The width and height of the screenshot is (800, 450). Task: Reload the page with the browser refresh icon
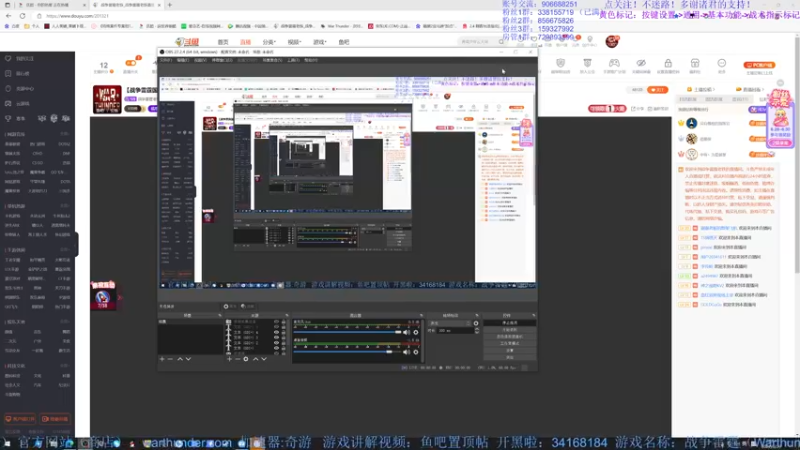pos(22,16)
